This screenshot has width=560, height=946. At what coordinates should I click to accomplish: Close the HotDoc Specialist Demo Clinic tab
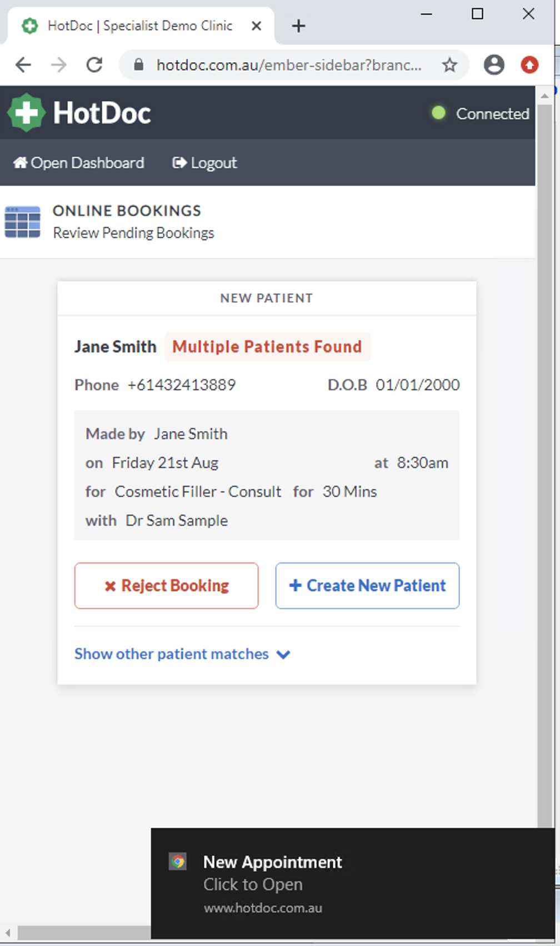256,26
